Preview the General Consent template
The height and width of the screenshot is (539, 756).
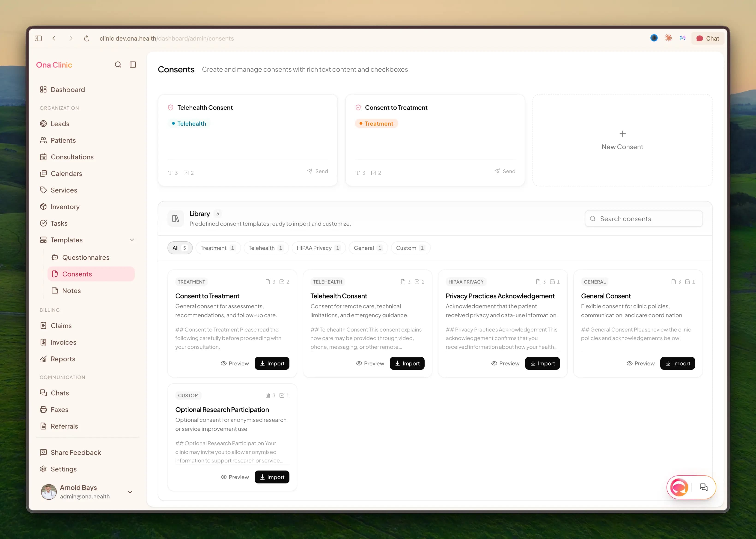coord(640,363)
